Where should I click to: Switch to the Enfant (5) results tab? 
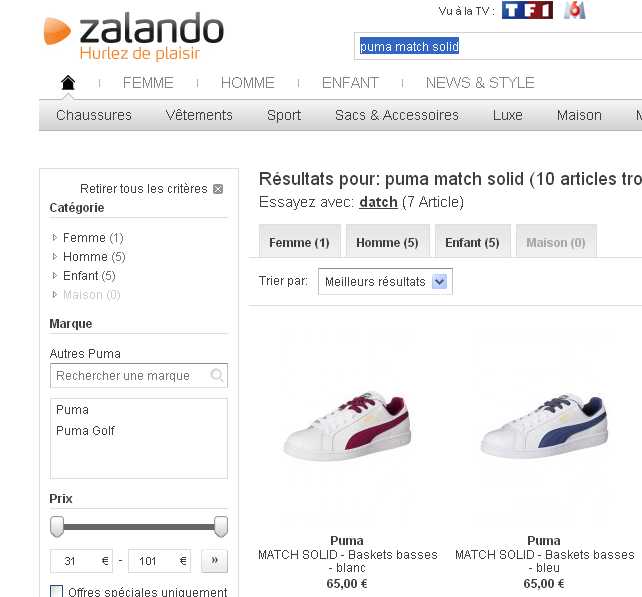click(472, 242)
